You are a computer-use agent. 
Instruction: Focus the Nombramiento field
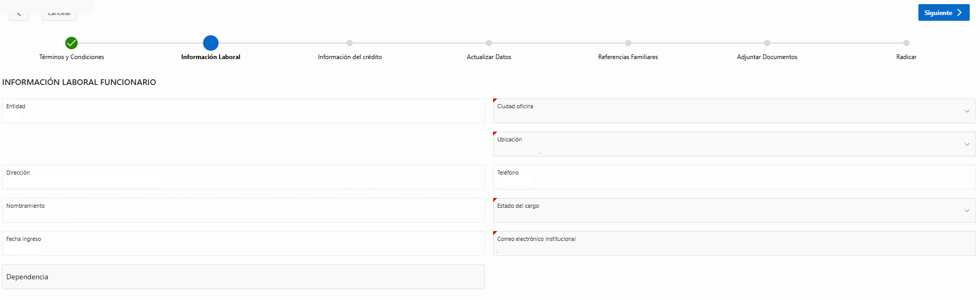tap(243, 210)
